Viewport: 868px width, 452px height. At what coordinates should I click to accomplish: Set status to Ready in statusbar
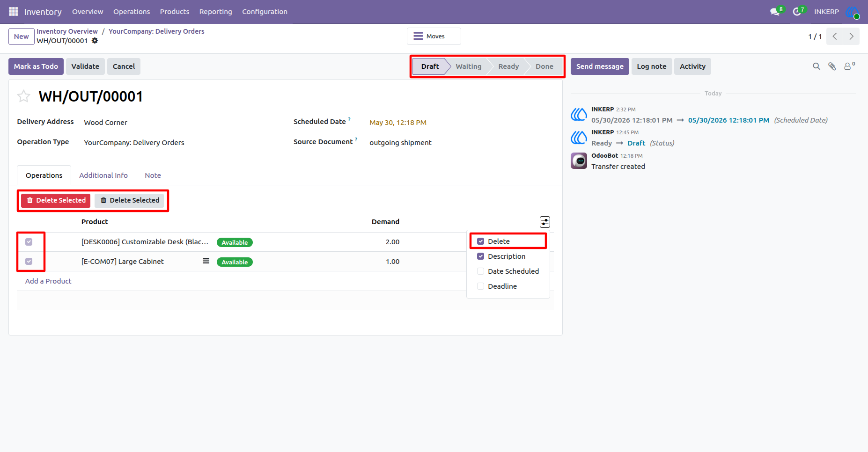508,66
